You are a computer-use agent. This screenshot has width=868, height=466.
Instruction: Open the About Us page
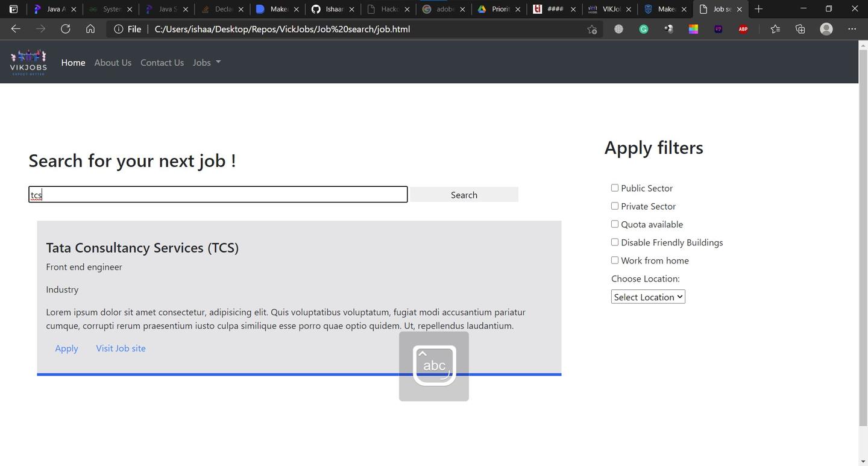point(113,63)
